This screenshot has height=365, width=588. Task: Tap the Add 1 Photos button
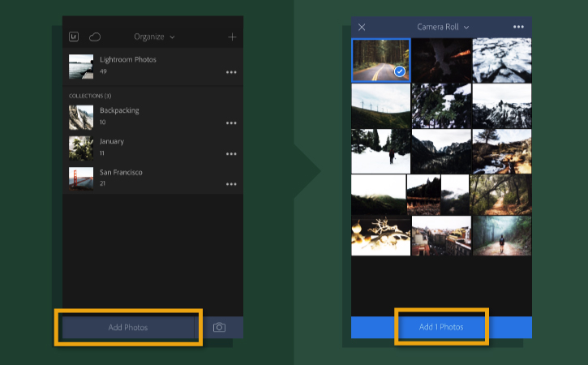[441, 327]
